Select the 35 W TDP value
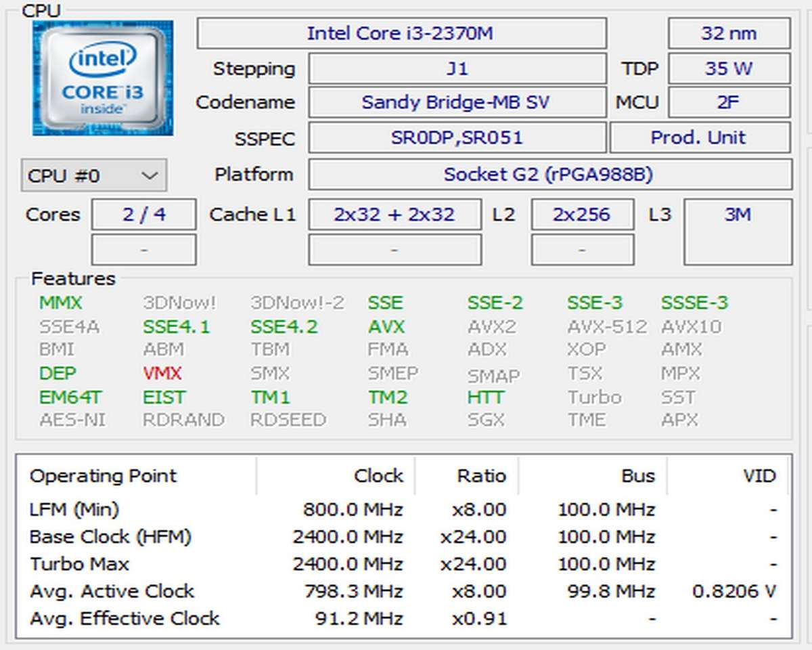 pos(728,68)
